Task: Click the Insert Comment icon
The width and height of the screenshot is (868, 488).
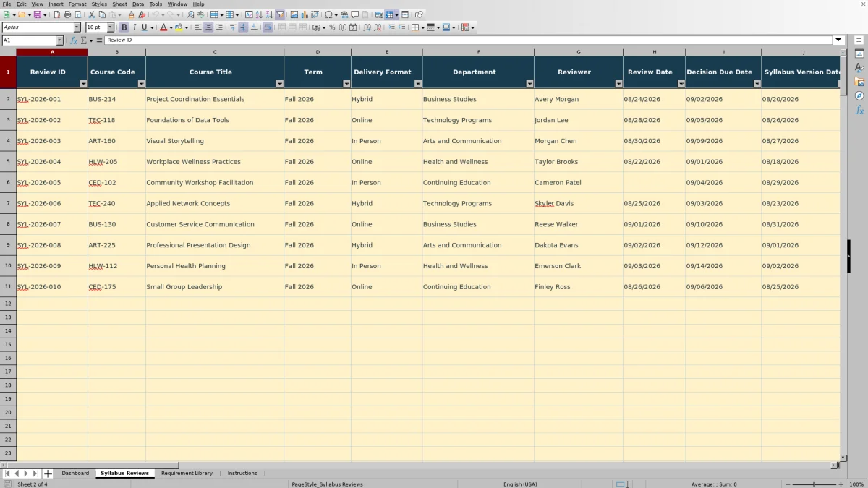Action: tap(355, 14)
